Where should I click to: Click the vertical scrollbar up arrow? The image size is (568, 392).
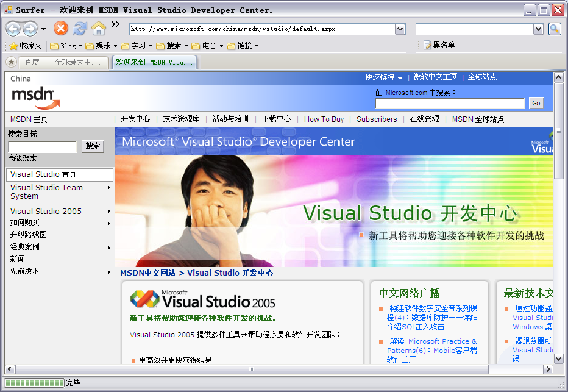[558, 77]
